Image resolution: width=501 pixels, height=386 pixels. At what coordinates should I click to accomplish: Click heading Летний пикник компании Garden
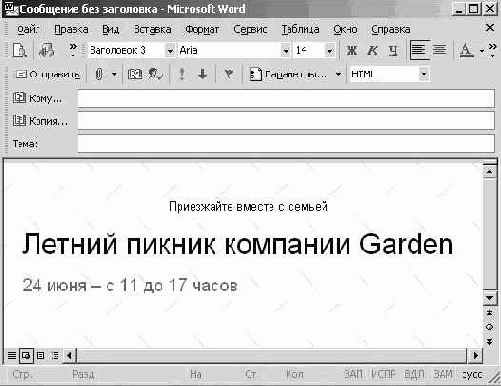click(237, 244)
